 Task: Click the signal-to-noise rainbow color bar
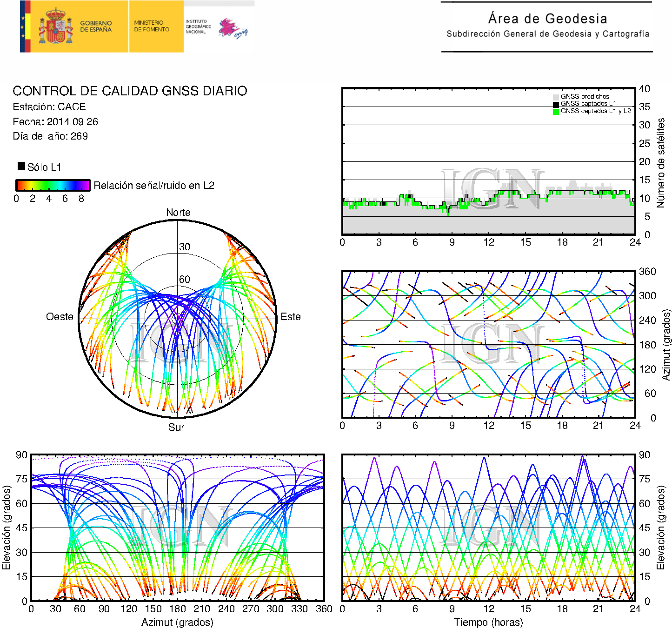(53, 185)
